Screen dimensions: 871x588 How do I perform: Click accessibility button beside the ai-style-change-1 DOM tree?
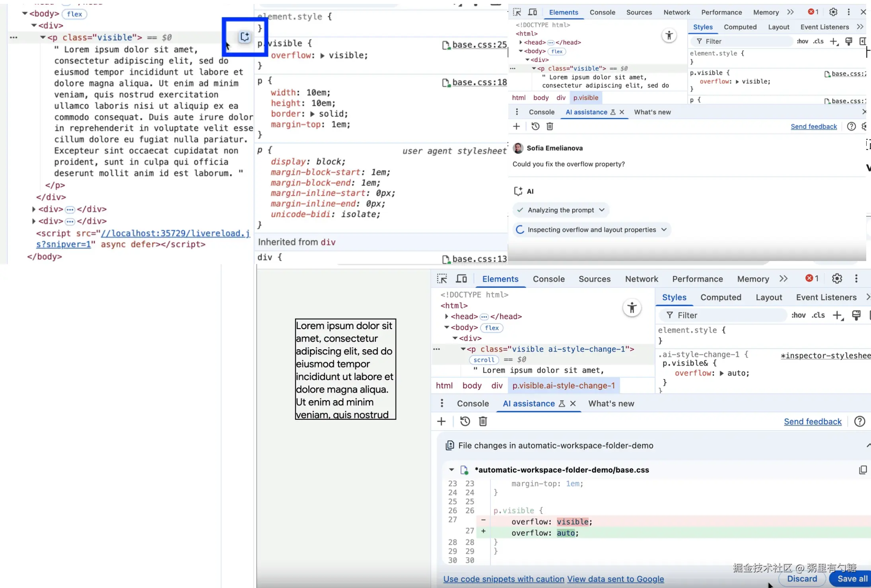click(x=632, y=308)
